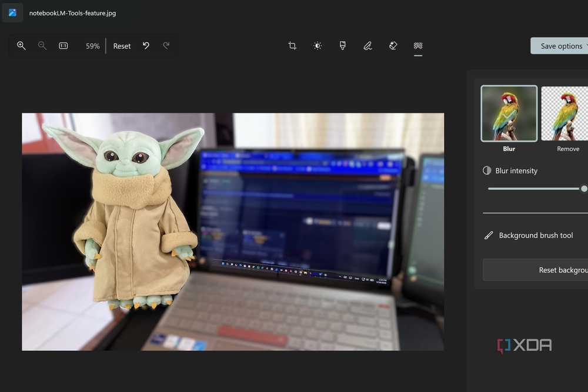The height and width of the screenshot is (392, 588).
Task: Open the brightness Adjustment tool
Action: point(318,46)
